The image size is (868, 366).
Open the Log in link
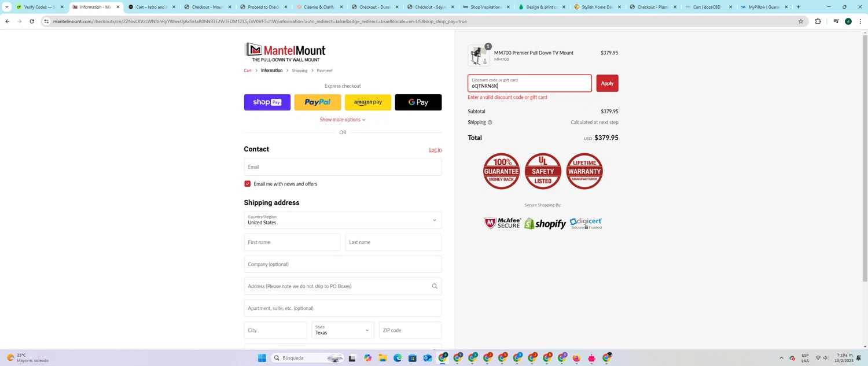point(435,150)
